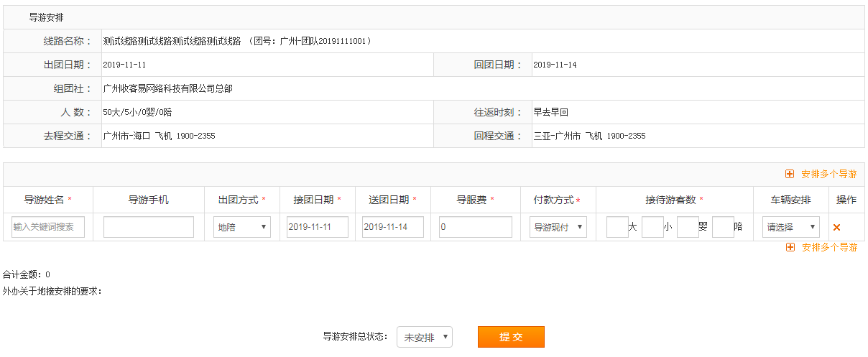Focus the 导游姓名 keyword search field
Screen dimensions: 868x357
tap(48, 228)
